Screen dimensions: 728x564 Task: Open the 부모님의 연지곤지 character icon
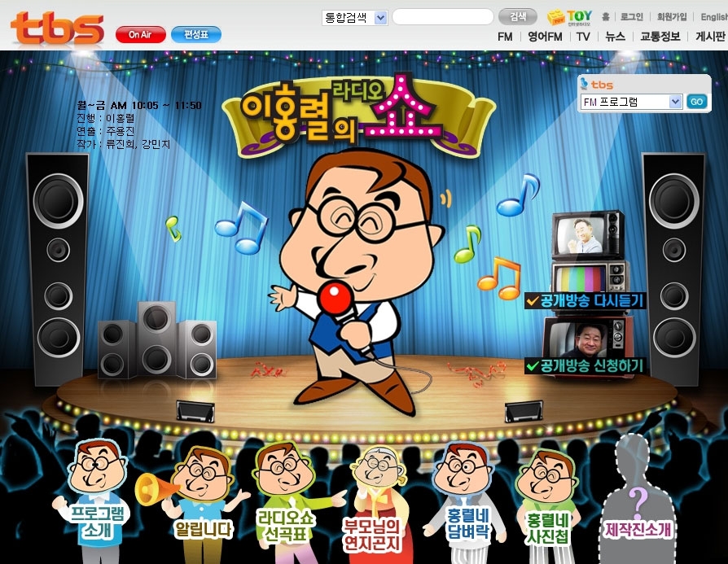[x=374, y=501]
